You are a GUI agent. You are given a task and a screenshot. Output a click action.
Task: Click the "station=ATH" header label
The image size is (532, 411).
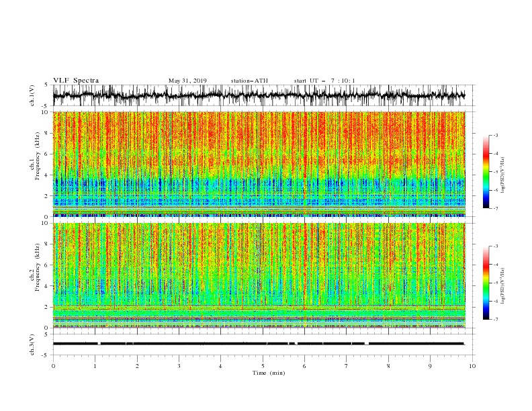[249, 81]
